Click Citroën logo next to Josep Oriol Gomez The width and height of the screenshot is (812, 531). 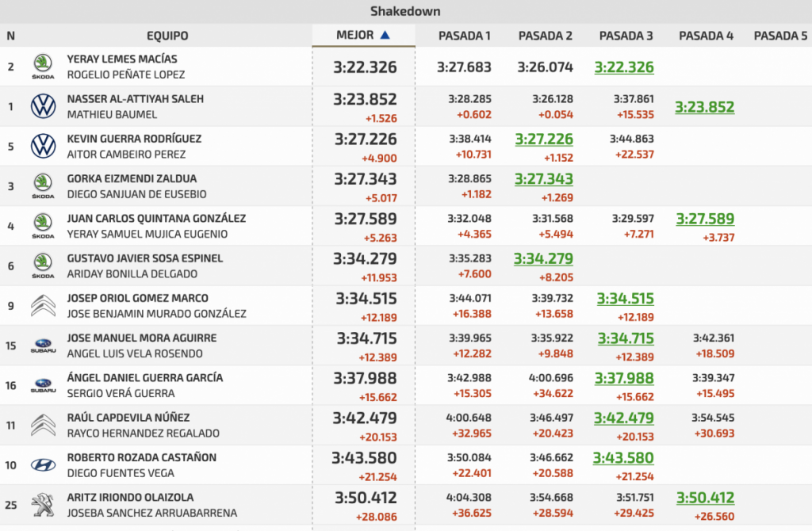[x=43, y=305]
